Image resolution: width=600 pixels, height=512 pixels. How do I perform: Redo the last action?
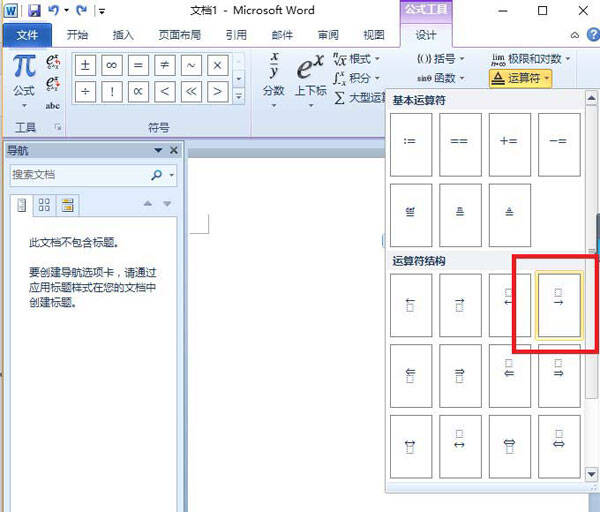coord(81,10)
